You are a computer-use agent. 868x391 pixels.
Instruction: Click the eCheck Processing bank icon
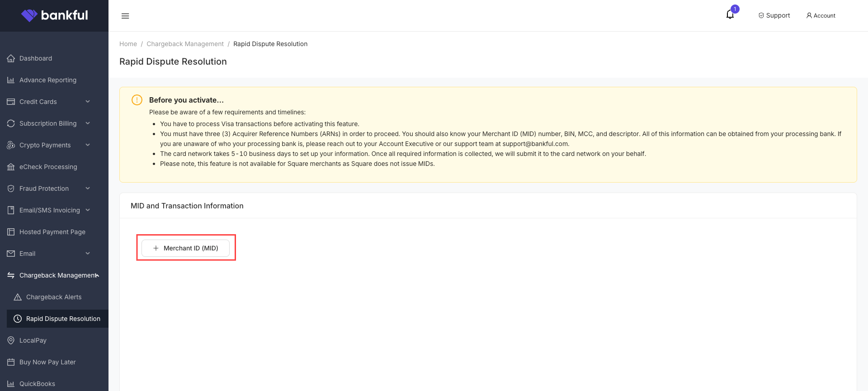[11, 167]
